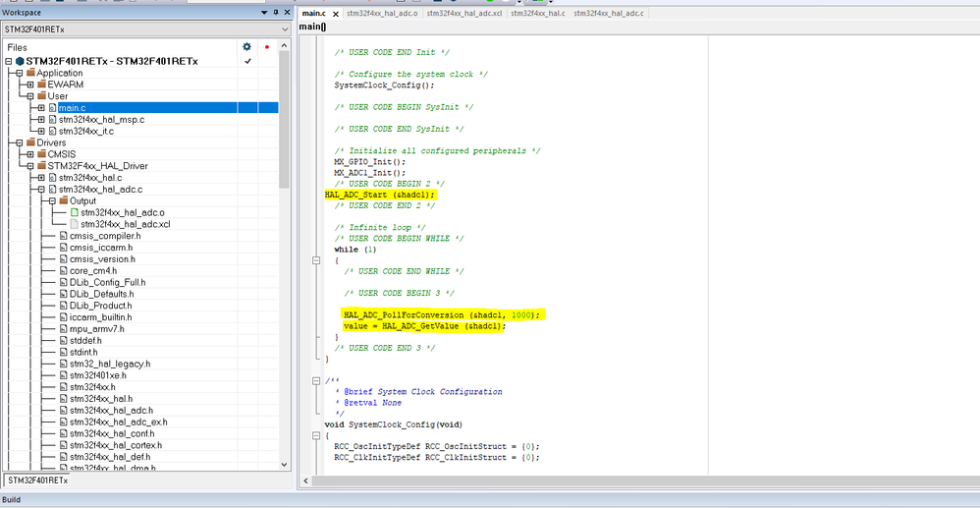This screenshot has width=980, height=508.
Task: Collapse the Drivers folder node
Action: (20, 142)
